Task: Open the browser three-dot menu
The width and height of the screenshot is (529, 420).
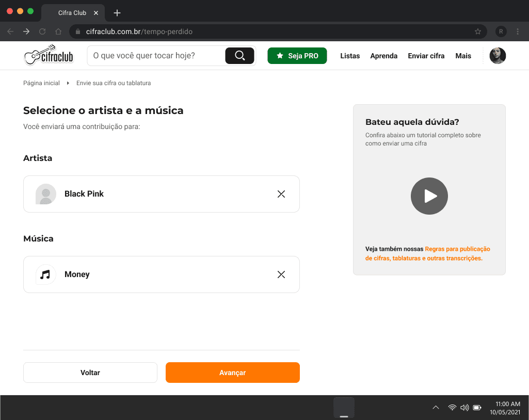Action: coord(518,31)
